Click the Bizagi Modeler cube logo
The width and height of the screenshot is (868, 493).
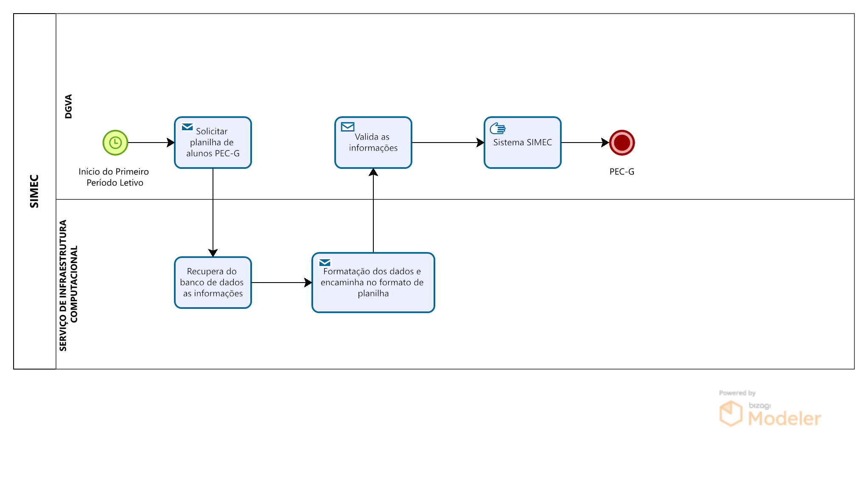tap(731, 413)
